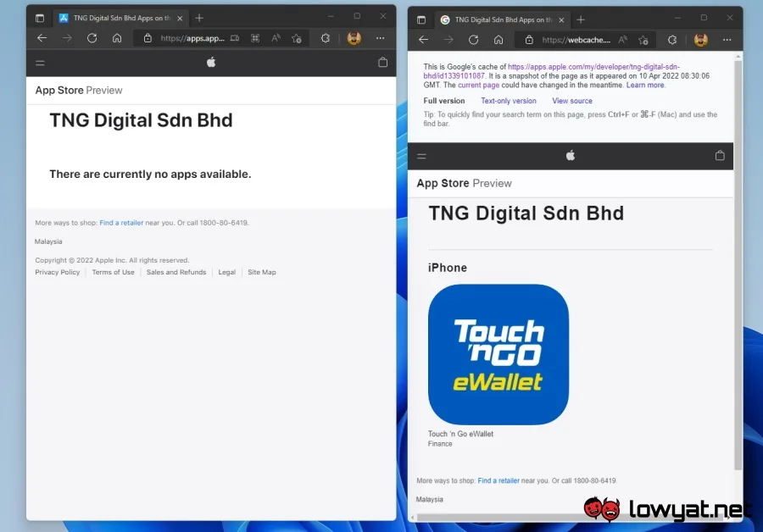This screenshot has width=763, height=532.
Task: Reload the page in right browser window
Action: 473,40
